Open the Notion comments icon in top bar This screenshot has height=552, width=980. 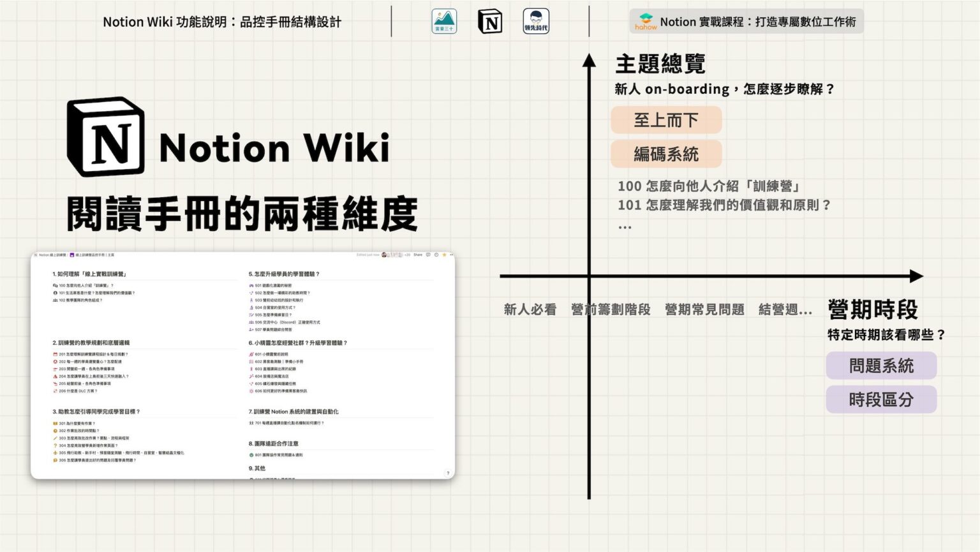point(428,255)
